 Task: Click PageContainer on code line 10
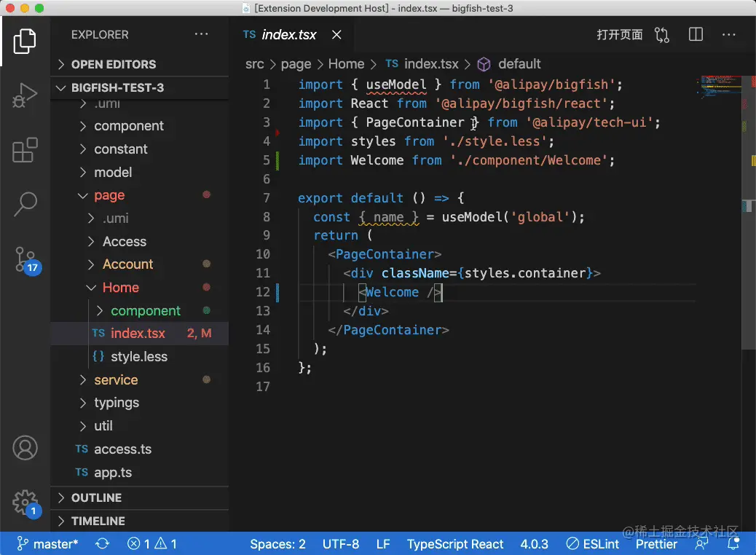click(x=385, y=254)
